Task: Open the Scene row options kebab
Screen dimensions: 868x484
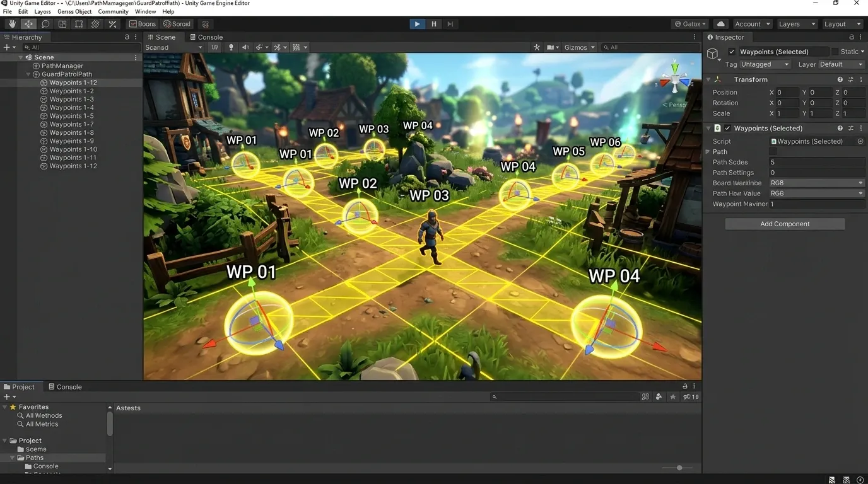Action: click(136, 57)
